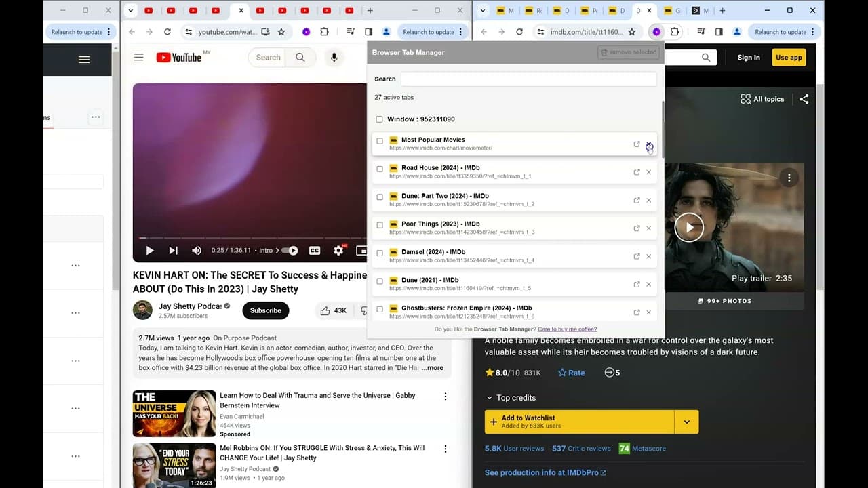Screen dimensions: 868x488
Task: Expand video description with ...more
Action: coord(432,368)
